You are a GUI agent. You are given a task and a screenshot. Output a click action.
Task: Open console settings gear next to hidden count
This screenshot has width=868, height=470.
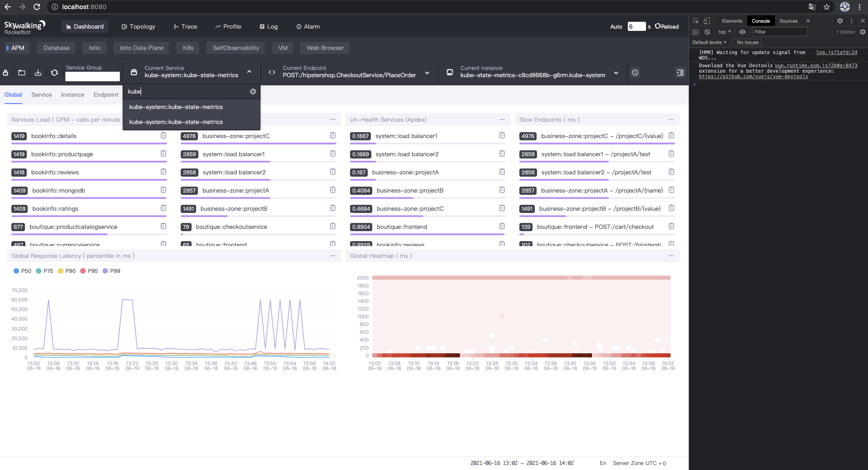863,32
